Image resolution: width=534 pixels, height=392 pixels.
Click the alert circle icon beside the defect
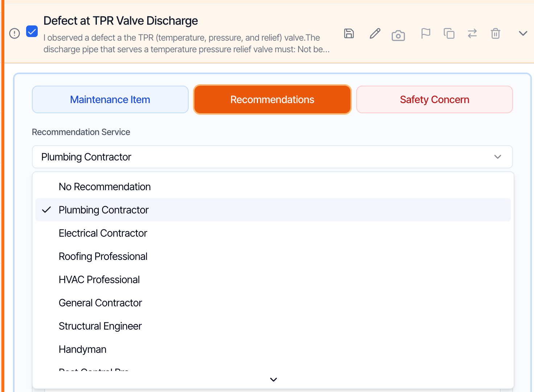tap(15, 33)
